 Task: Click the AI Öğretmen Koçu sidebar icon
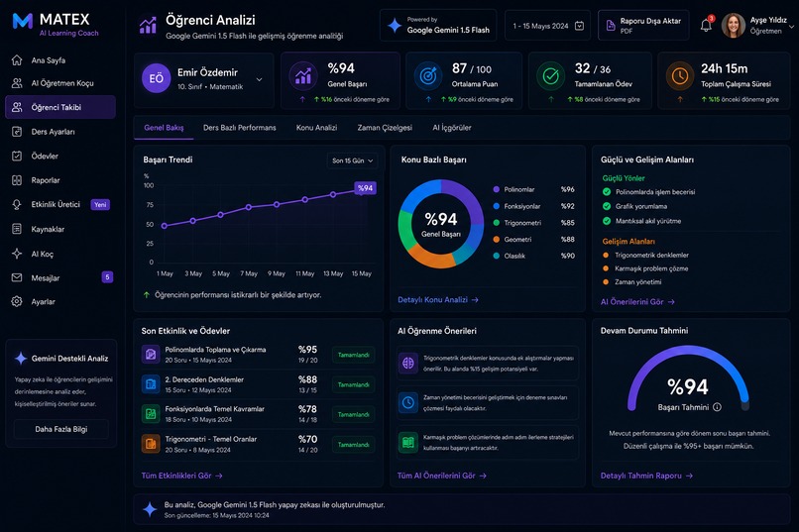[x=17, y=83]
